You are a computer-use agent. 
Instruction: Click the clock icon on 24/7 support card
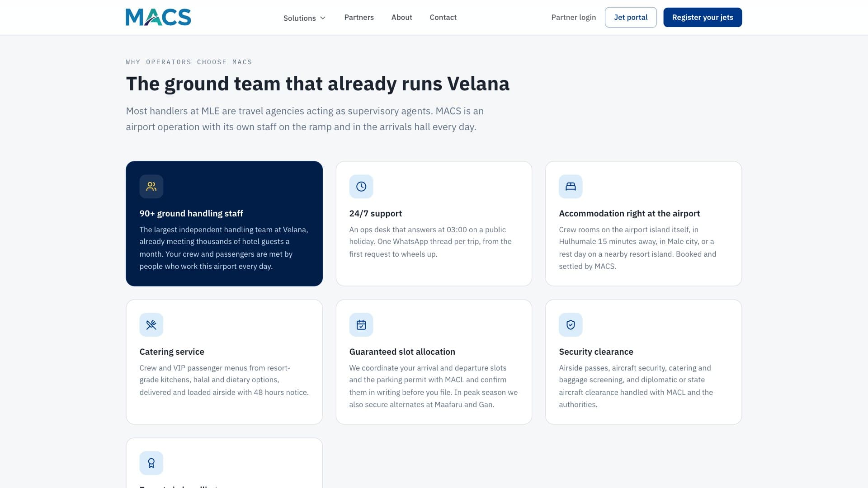pos(361,187)
